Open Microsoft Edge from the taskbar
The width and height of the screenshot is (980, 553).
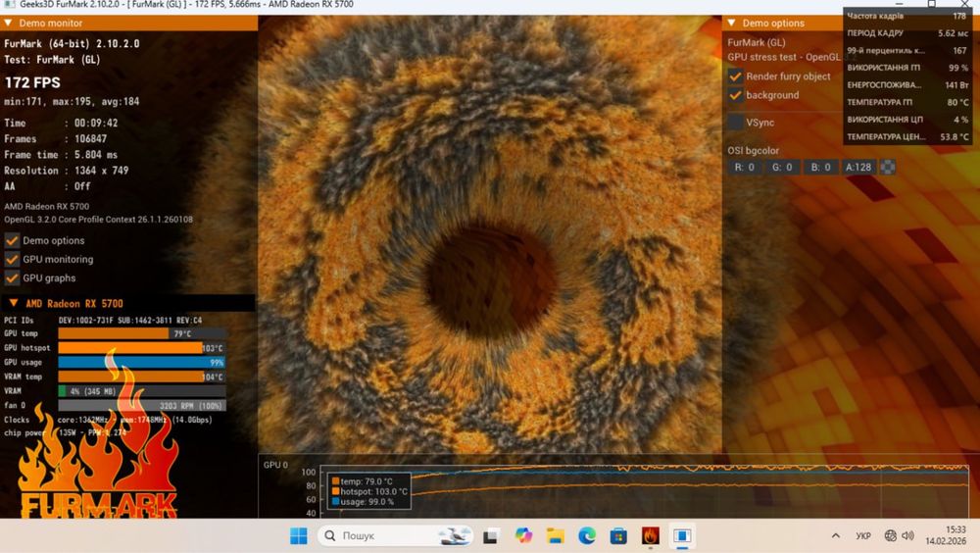click(587, 536)
